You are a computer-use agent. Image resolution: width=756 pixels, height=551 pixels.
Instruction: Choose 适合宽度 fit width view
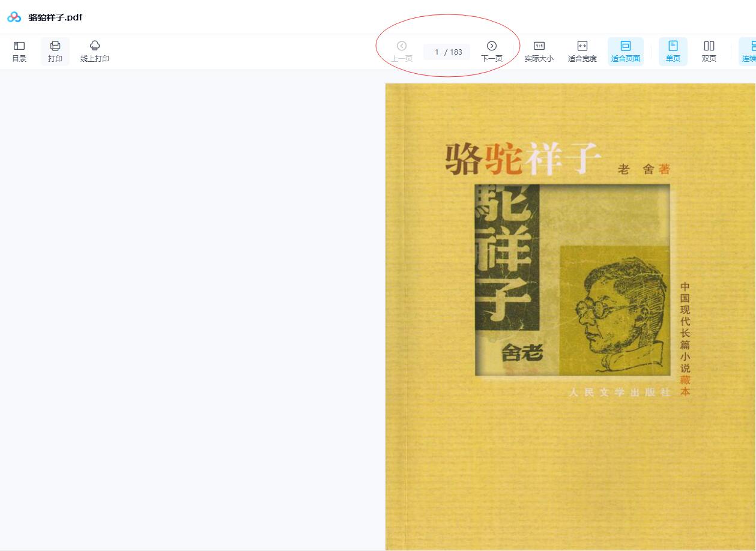582,52
